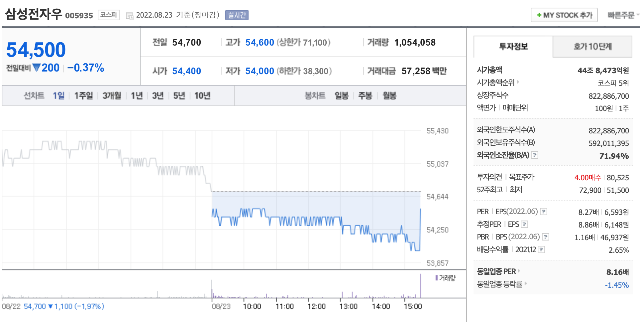Select the 3년 line chart period
Screen dimensions: 644x322
[x=158, y=96]
